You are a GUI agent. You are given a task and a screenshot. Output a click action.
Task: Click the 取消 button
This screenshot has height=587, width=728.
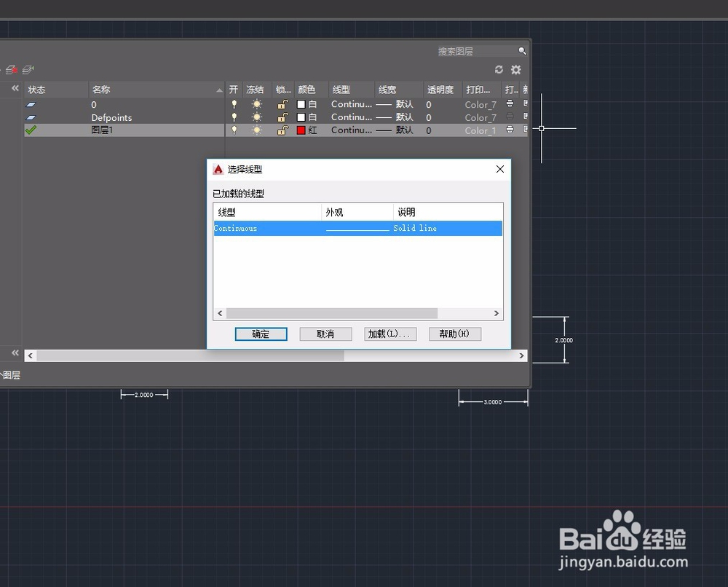325,334
